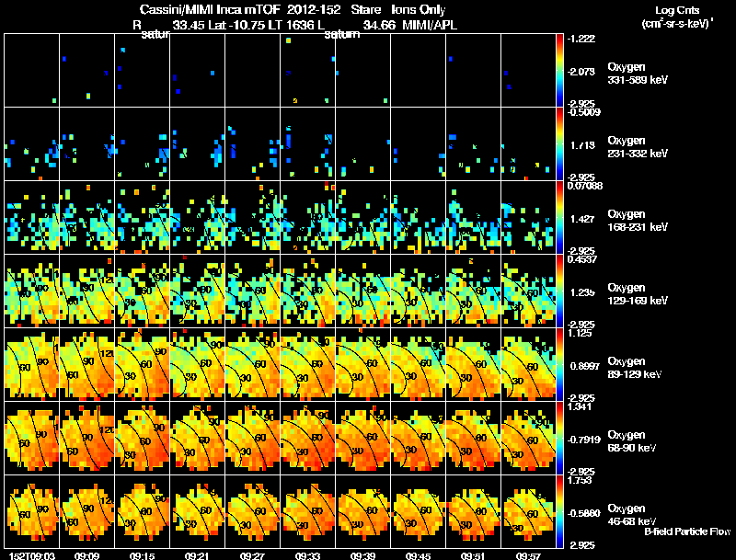Viewport: 736px width, 560px height.
Task: Click the 09:57 time label
Action: tap(528, 556)
